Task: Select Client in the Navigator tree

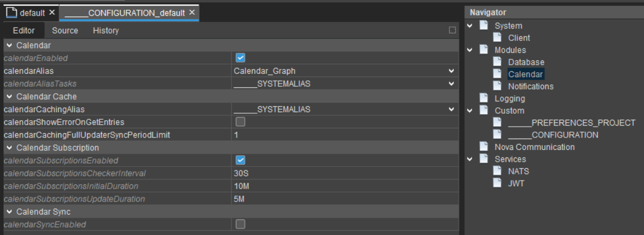Action: tap(519, 38)
